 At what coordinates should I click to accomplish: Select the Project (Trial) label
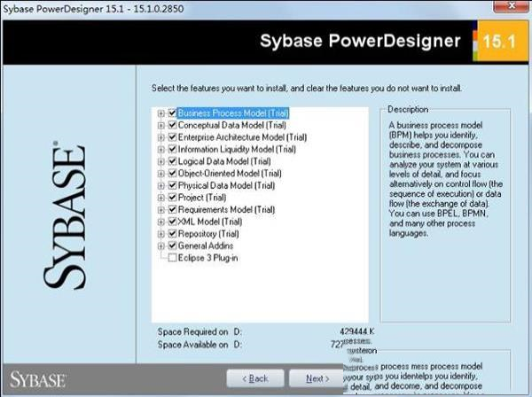pos(202,198)
